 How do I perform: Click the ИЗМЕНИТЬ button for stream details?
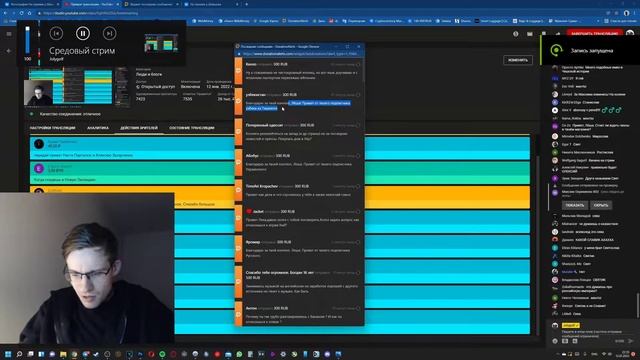pos(518,60)
